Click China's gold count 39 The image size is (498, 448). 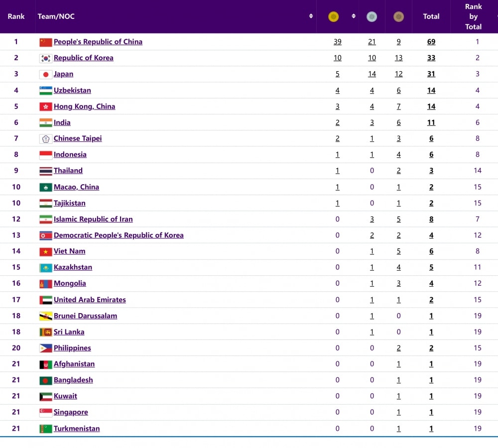(337, 42)
